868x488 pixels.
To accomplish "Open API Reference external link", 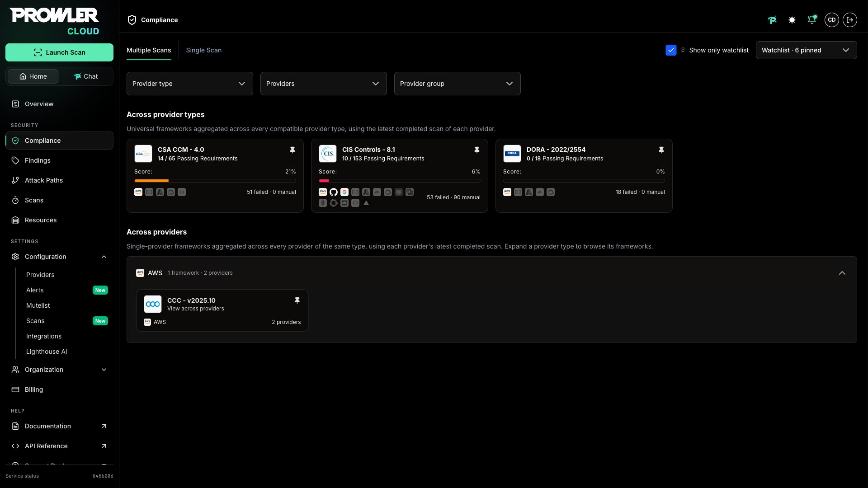I will [x=59, y=446].
